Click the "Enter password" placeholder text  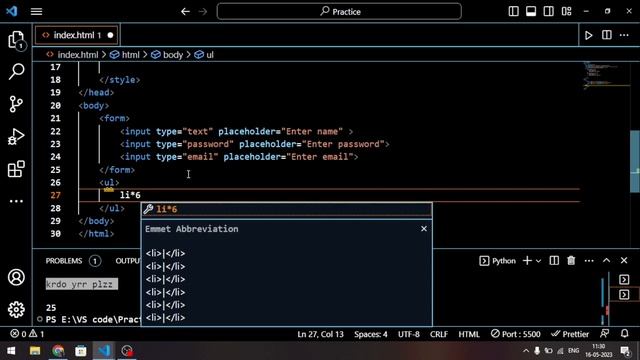click(x=345, y=144)
